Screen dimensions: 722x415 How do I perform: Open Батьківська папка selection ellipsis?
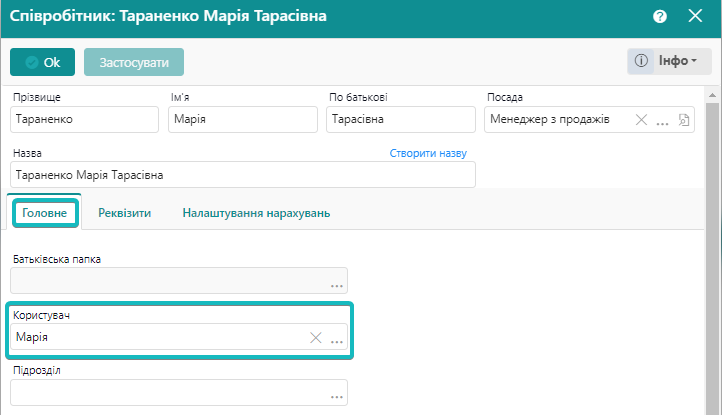point(337,282)
